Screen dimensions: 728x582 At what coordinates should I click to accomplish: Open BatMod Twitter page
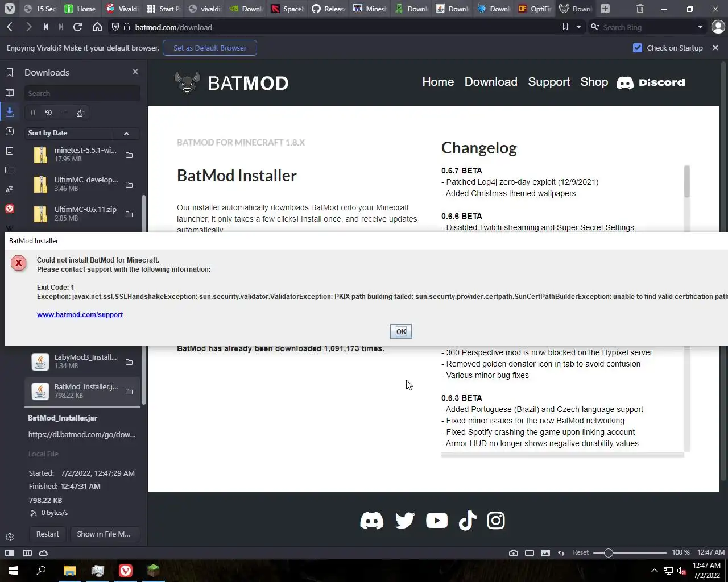405,521
